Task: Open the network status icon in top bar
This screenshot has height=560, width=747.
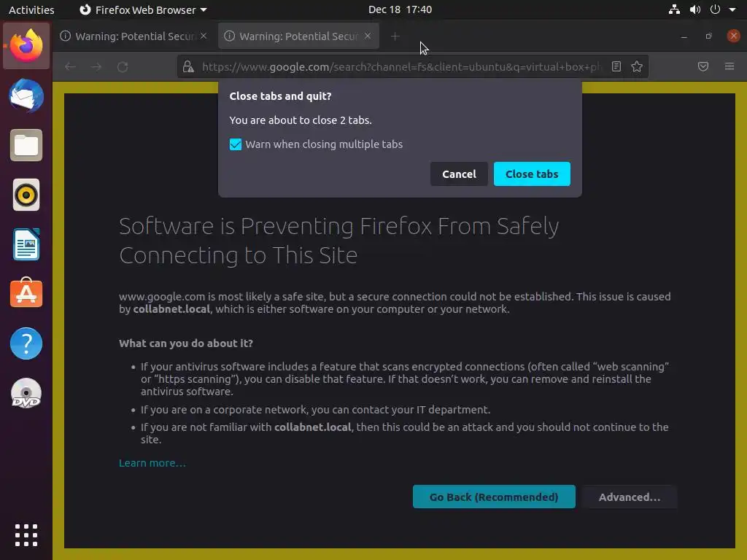Action: (x=674, y=9)
